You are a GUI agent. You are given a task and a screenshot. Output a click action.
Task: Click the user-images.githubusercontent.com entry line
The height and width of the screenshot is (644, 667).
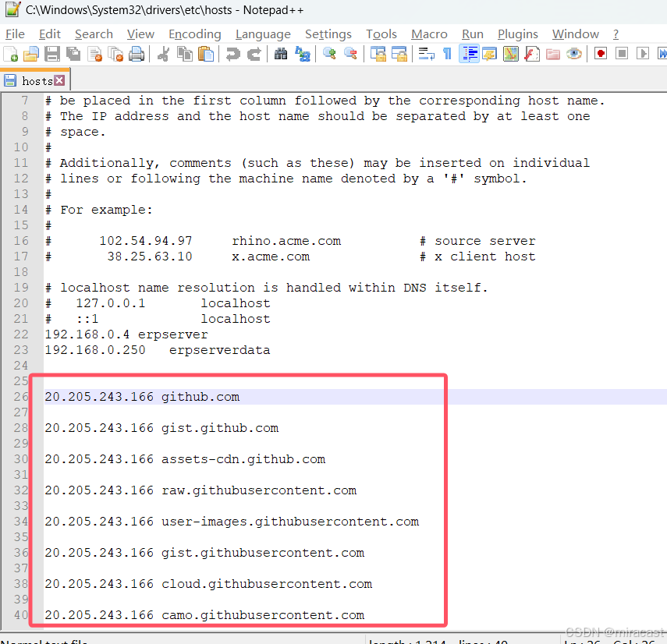232,522
